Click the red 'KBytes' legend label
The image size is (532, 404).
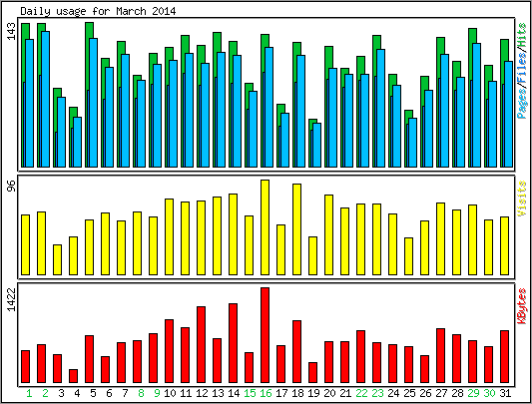[x=522, y=306]
